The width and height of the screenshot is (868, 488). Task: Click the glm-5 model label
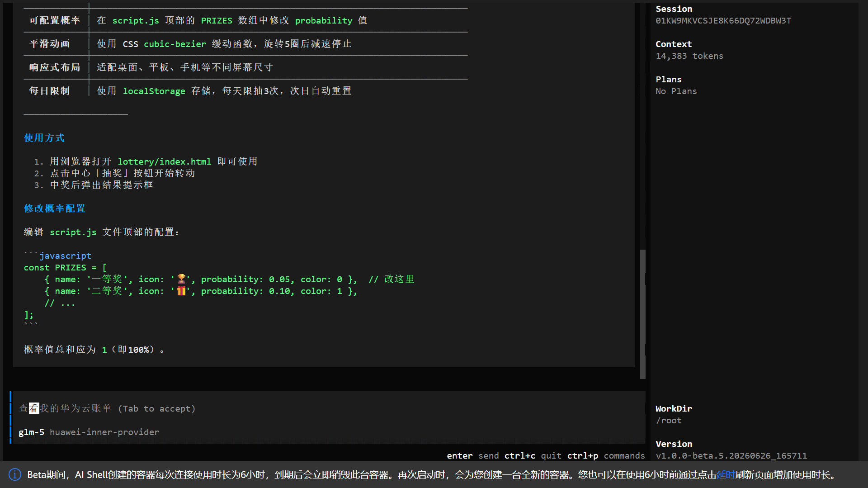point(31,432)
